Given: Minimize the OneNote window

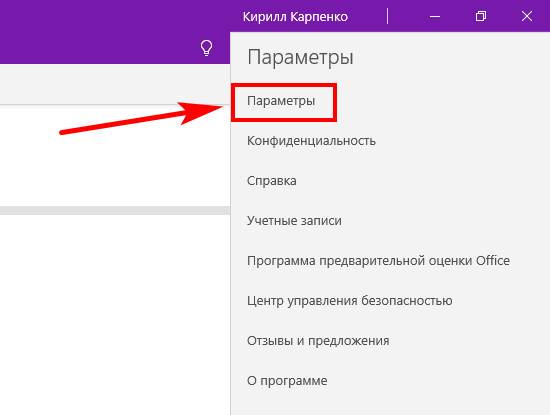Looking at the screenshot, I should 435,16.
